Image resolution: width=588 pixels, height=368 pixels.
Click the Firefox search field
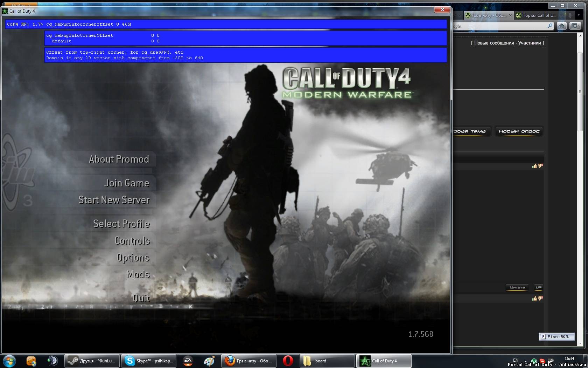pyautogui.click(x=500, y=26)
